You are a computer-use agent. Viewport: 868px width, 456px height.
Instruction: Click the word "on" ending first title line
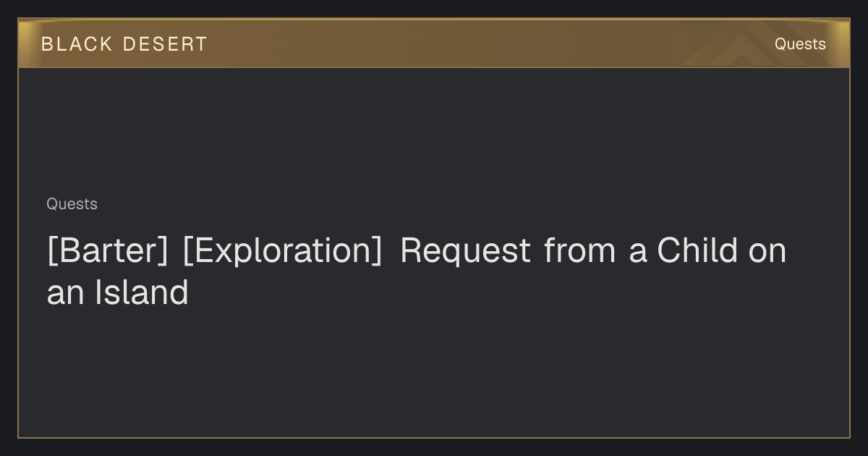click(767, 251)
